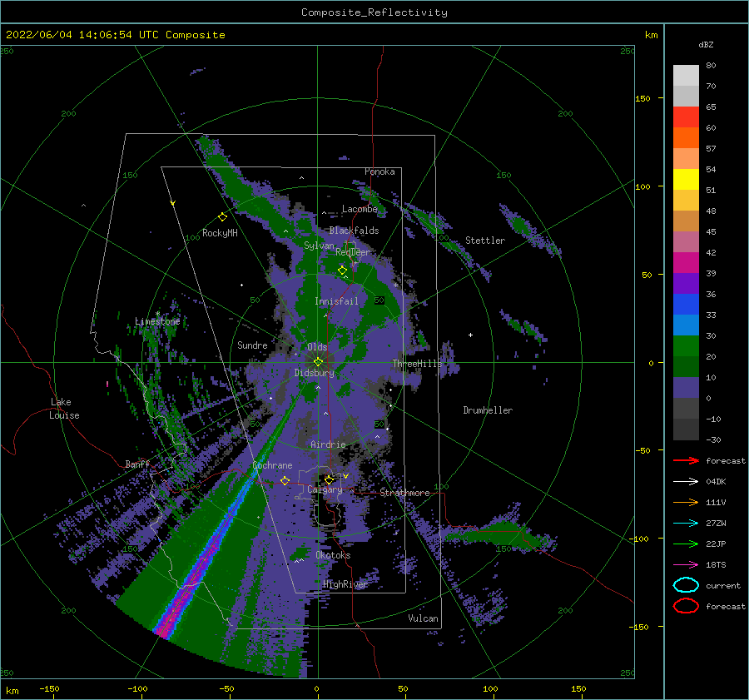749x700 pixels.
Task: Click the red forecast ellipse icon
Action: point(686,606)
